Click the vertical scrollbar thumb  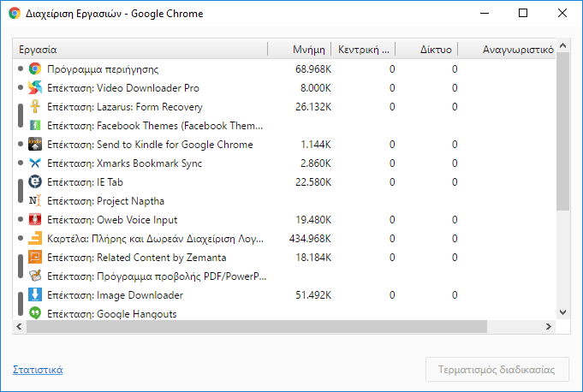563,131
